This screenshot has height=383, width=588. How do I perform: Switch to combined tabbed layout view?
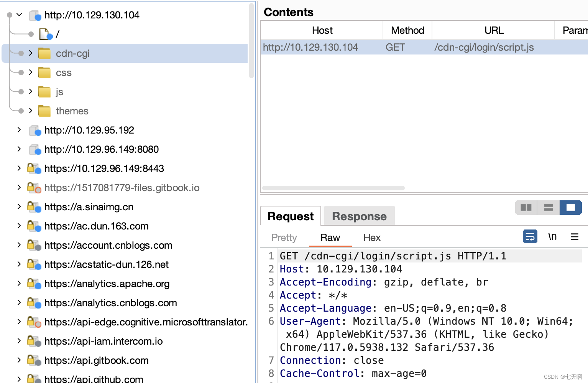point(571,208)
